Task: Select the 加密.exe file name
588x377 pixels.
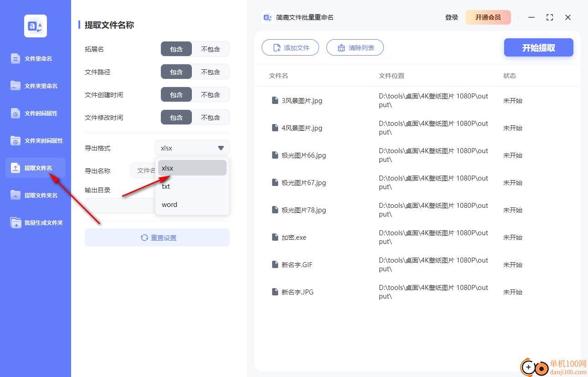Action: [x=294, y=237]
